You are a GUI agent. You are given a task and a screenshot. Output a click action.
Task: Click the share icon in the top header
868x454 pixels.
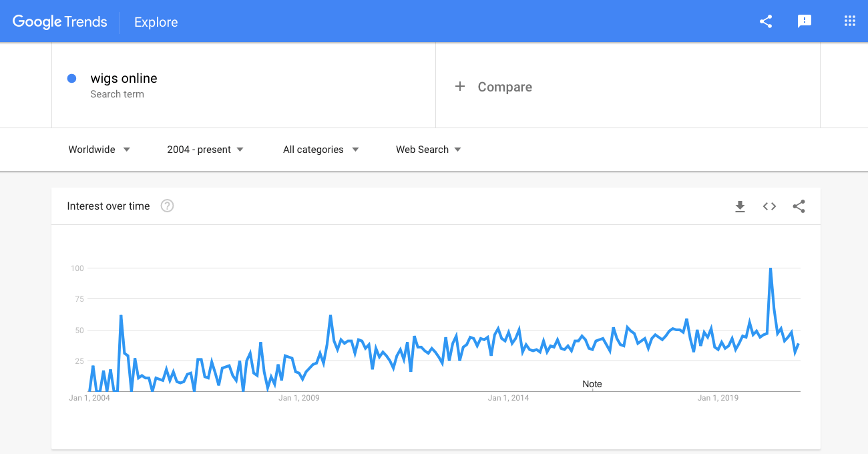point(766,21)
